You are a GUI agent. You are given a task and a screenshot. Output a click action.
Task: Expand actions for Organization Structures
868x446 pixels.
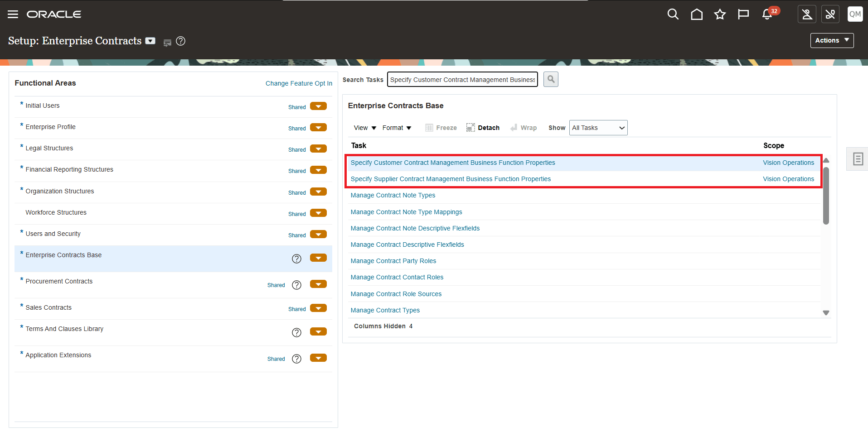click(x=318, y=192)
